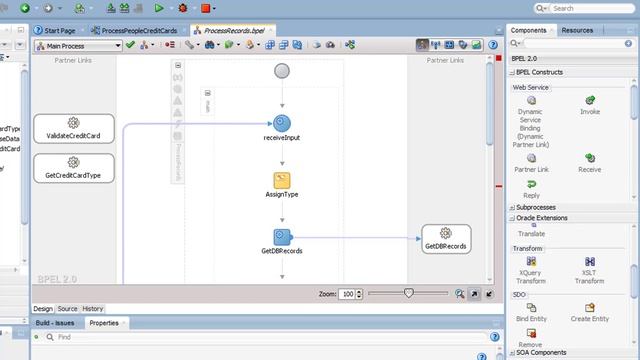640x360 pixels.
Task: Select the GetDBRecords invoke activity
Action: (282, 237)
